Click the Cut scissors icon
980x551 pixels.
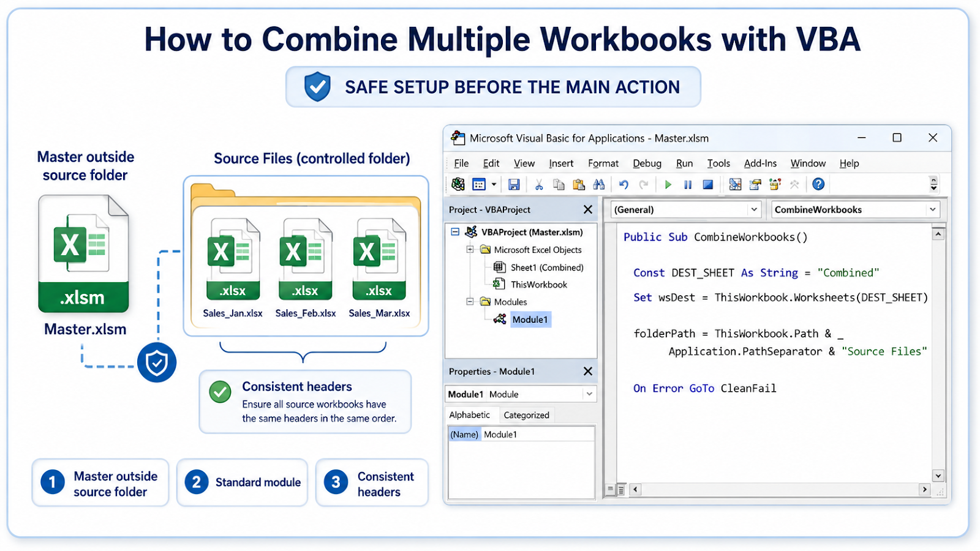539,184
